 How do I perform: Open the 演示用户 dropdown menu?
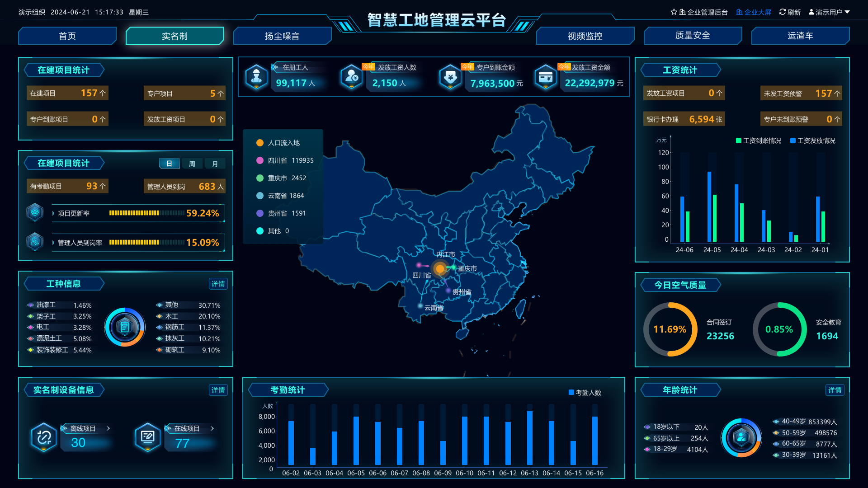(829, 12)
